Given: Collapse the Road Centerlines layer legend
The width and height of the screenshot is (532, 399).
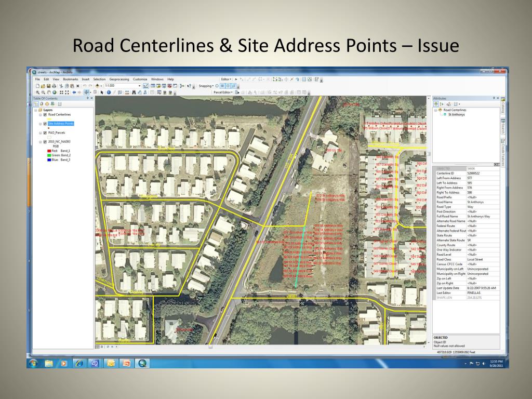Looking at the screenshot, I should (x=41, y=115).
